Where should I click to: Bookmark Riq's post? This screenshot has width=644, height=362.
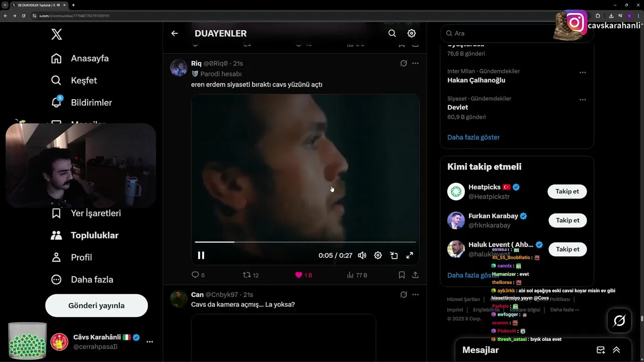pos(401,275)
